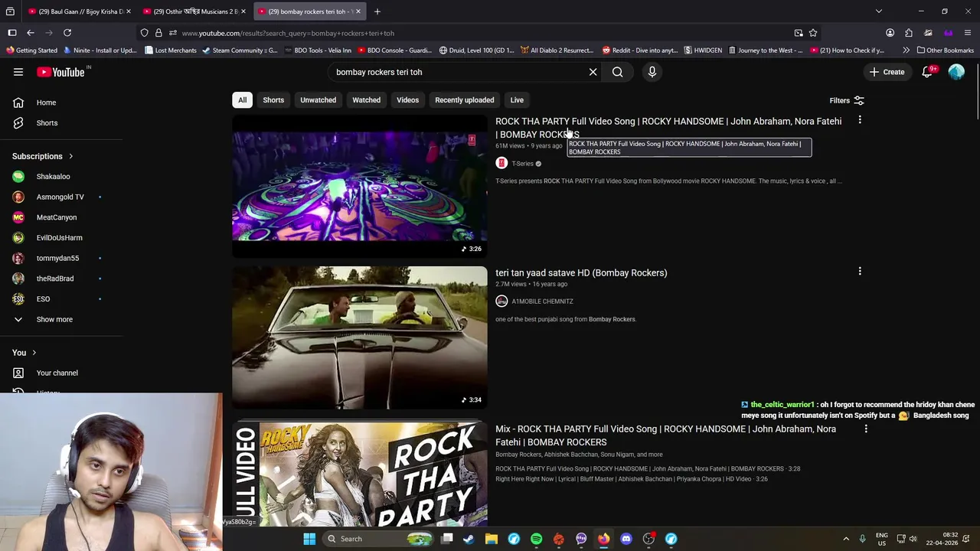Open the Windows Start menu

point(309,539)
